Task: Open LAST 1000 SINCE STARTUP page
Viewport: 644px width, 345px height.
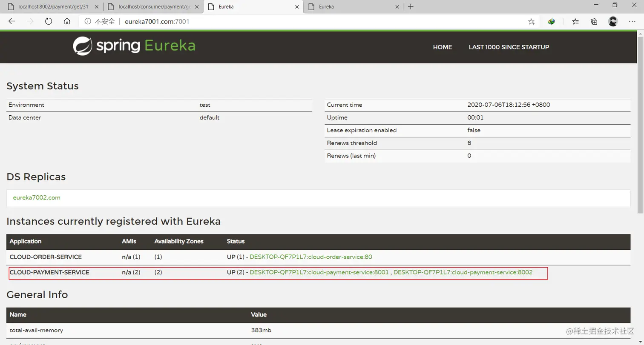Action: pyautogui.click(x=509, y=47)
